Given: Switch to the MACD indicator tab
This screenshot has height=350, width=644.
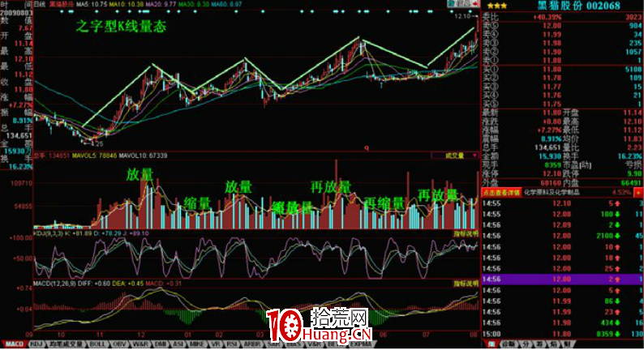Looking at the screenshot, I should tap(15, 344).
